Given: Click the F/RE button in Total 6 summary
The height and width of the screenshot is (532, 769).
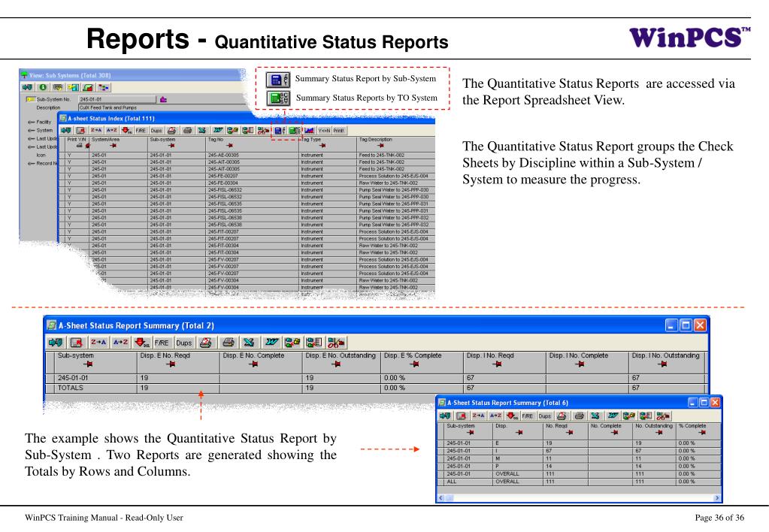Looking at the screenshot, I should [x=527, y=416].
